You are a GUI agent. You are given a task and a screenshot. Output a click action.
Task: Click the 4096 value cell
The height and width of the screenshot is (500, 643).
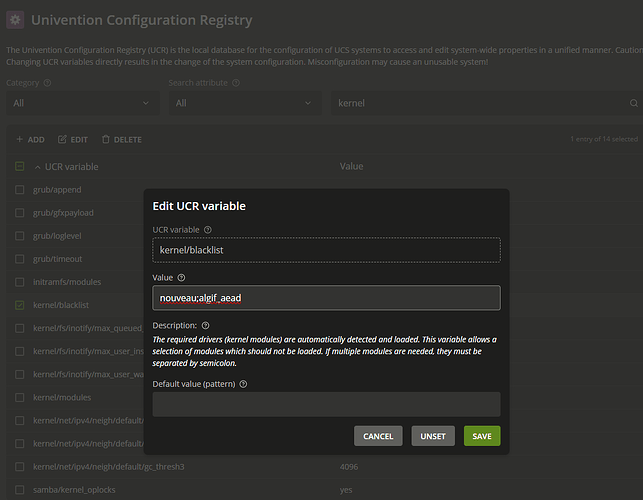point(349,467)
